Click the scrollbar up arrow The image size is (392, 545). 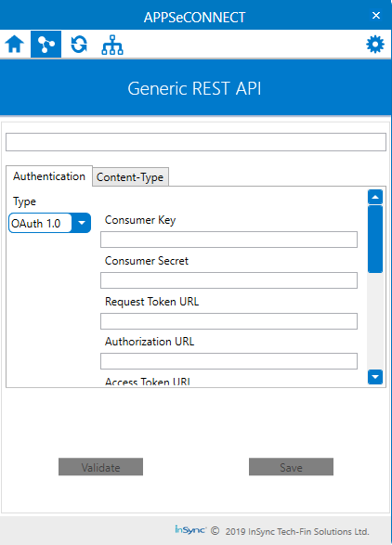[375, 197]
